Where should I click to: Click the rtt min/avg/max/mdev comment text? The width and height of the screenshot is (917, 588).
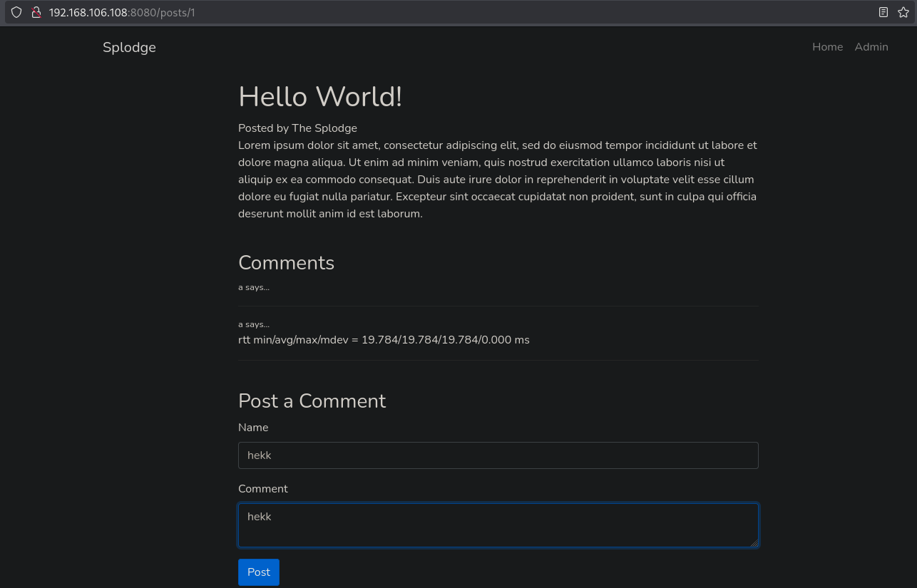[384, 340]
